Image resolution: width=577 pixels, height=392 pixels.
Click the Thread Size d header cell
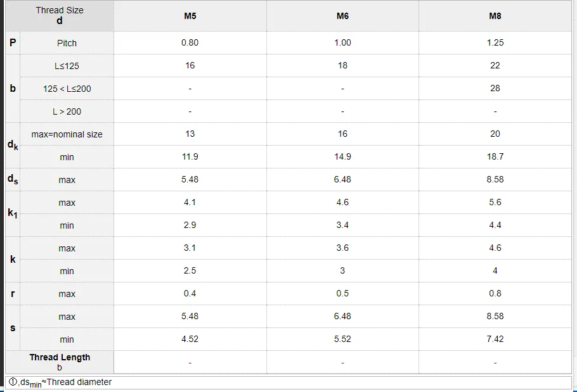[60, 15]
